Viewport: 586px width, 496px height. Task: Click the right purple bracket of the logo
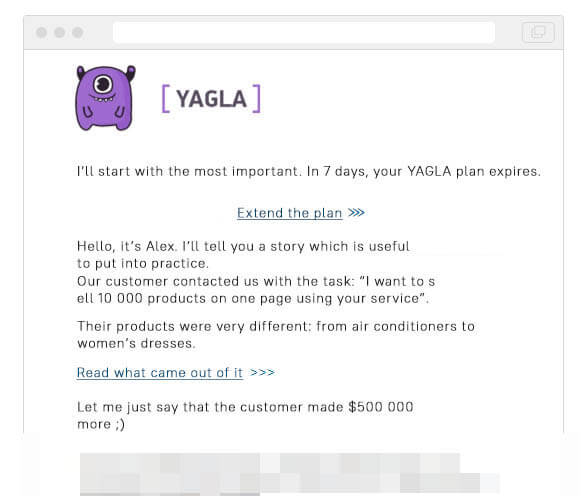point(256,99)
